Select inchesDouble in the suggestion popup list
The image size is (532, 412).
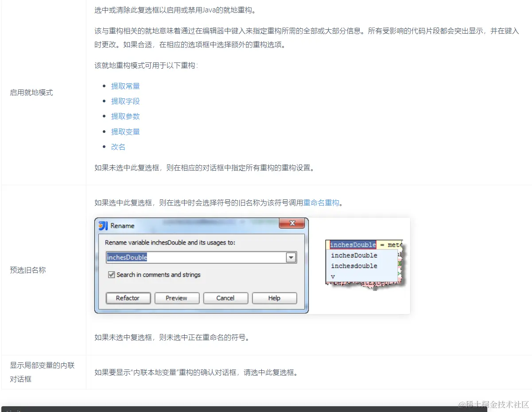pos(354,255)
